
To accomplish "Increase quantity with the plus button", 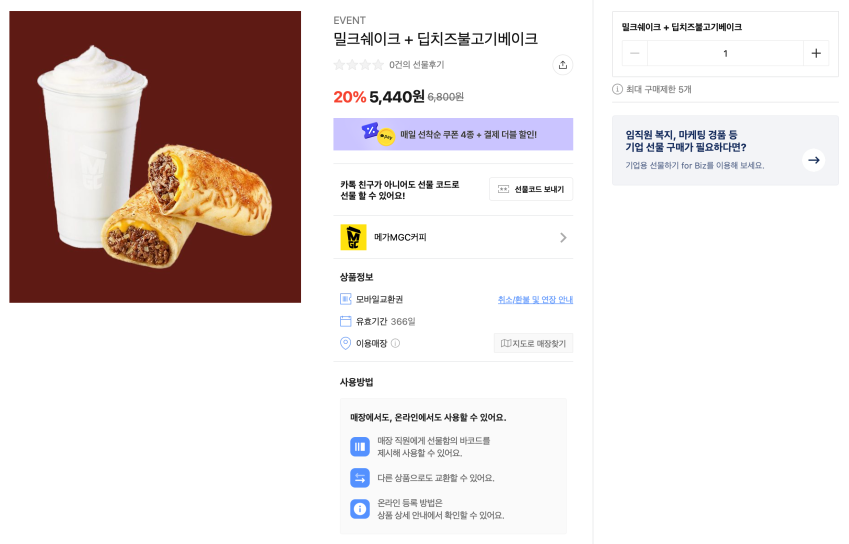I will click(816, 53).
